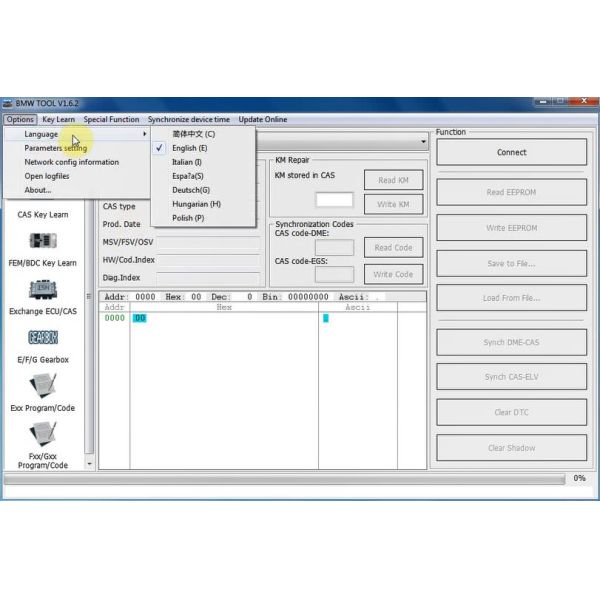This screenshot has height=600, width=600.
Task: Click the KM stored in CAS field
Action: pos(334,200)
